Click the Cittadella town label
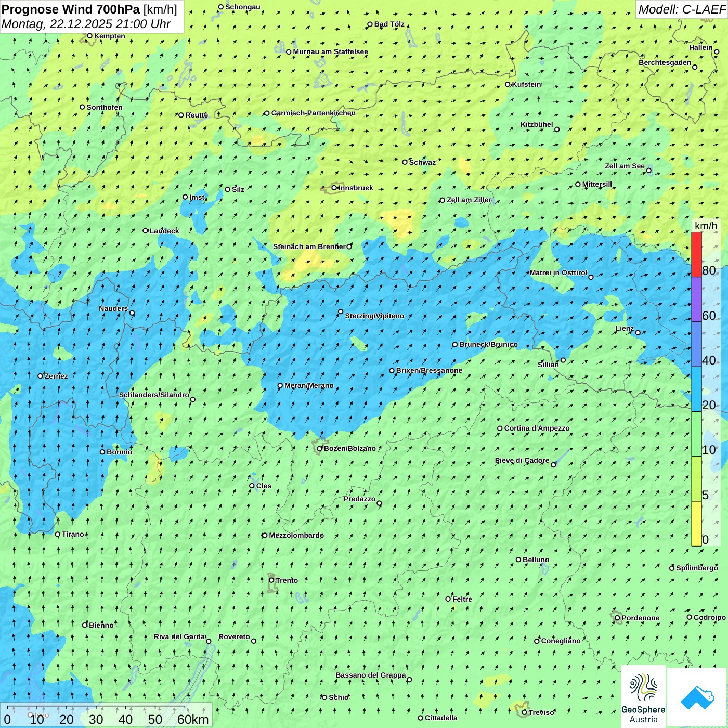 click(x=441, y=718)
